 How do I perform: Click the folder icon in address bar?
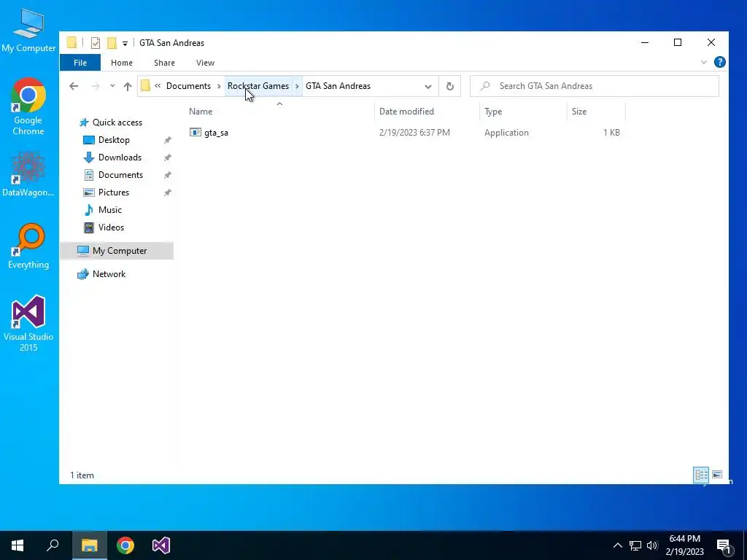pyautogui.click(x=146, y=86)
